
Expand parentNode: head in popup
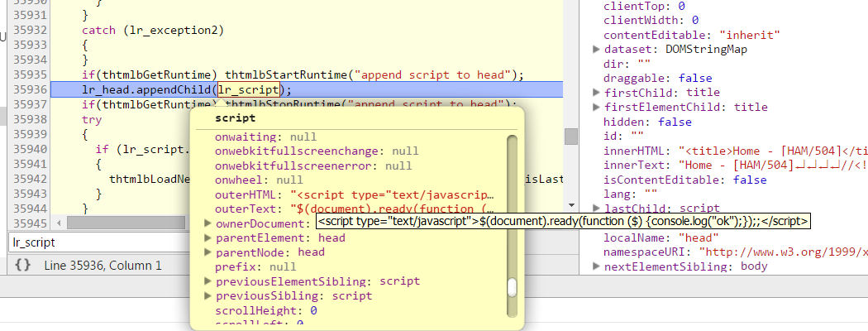[208, 252]
